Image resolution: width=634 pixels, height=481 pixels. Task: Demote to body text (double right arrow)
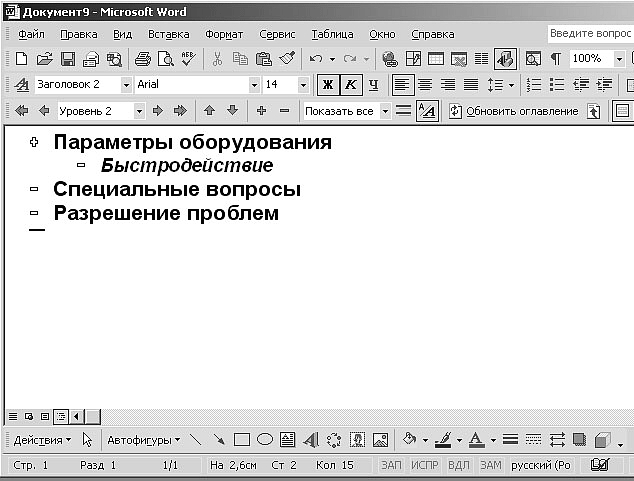[x=180, y=110]
